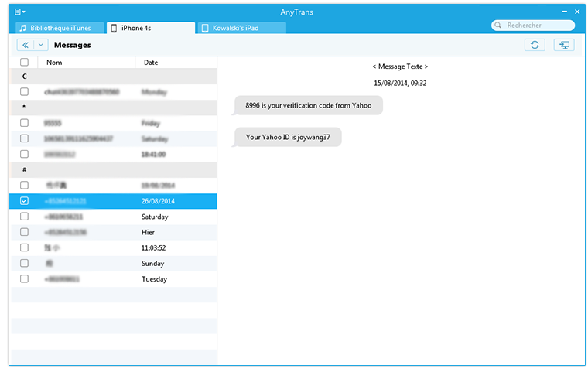Viewport: 588px width, 372px height.
Task: Uncheck the selected 26/08/2014 message checkbox
Action: [25, 201]
